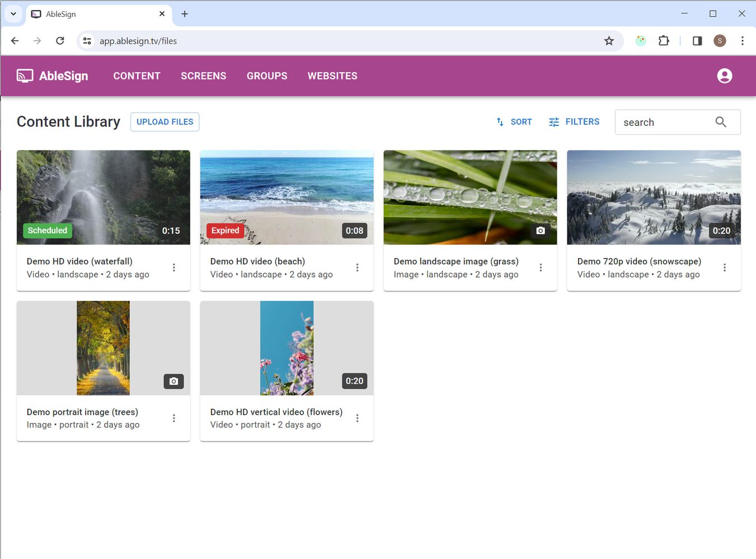Open options menu for waterfall video
This screenshot has height=559, width=756.
click(x=174, y=267)
